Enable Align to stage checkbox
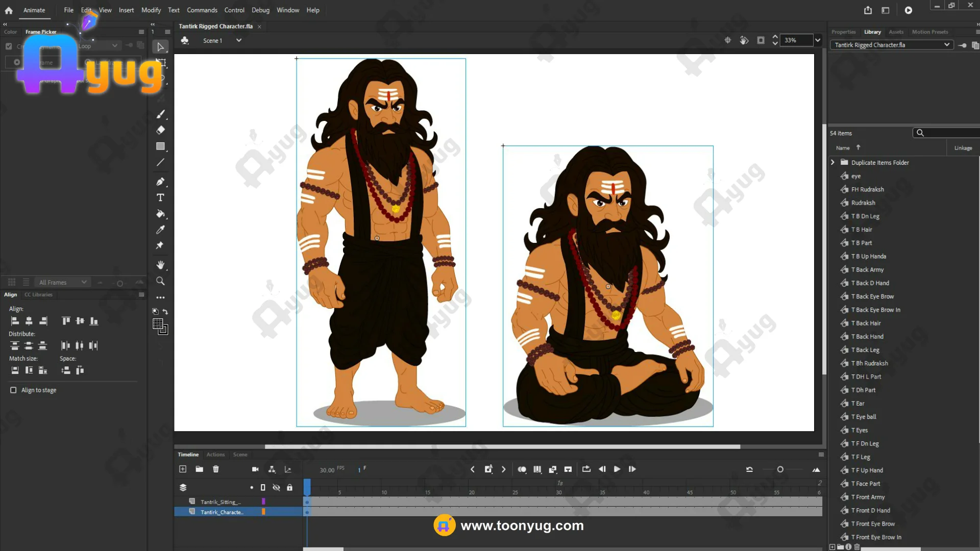 pyautogui.click(x=13, y=390)
